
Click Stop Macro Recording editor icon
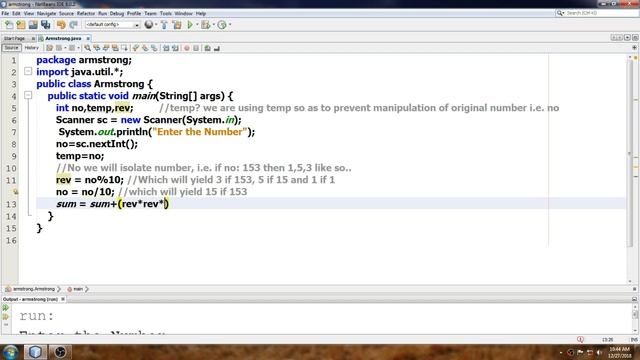[x=196, y=48]
